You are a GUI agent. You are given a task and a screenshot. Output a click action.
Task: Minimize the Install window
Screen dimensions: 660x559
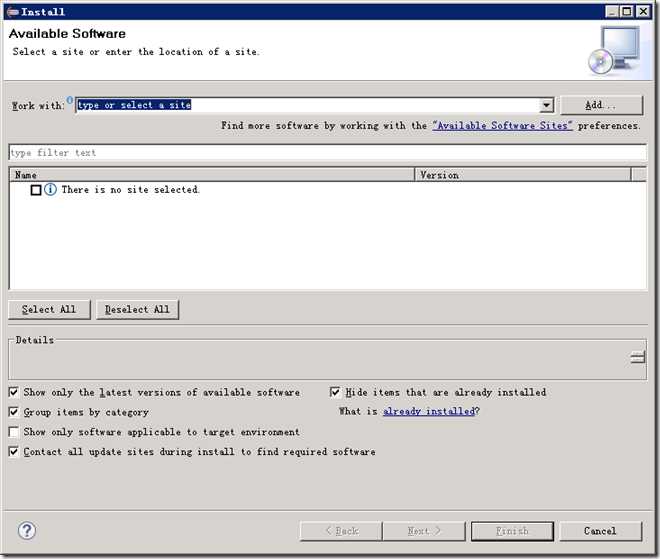pyautogui.click(x=612, y=12)
